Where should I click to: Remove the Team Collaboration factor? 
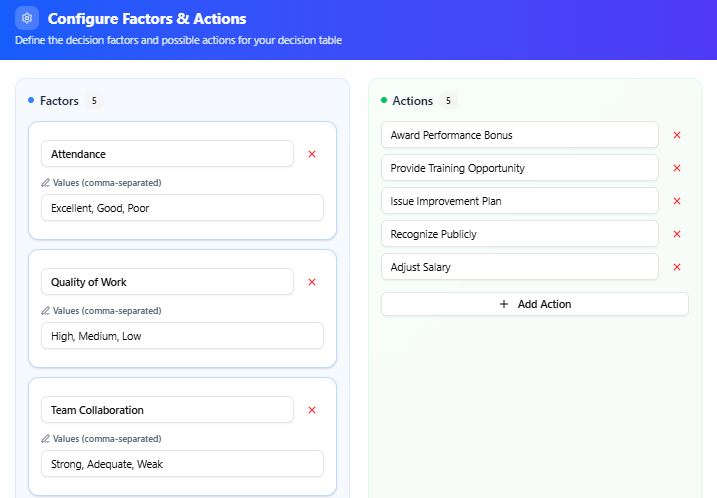312,410
